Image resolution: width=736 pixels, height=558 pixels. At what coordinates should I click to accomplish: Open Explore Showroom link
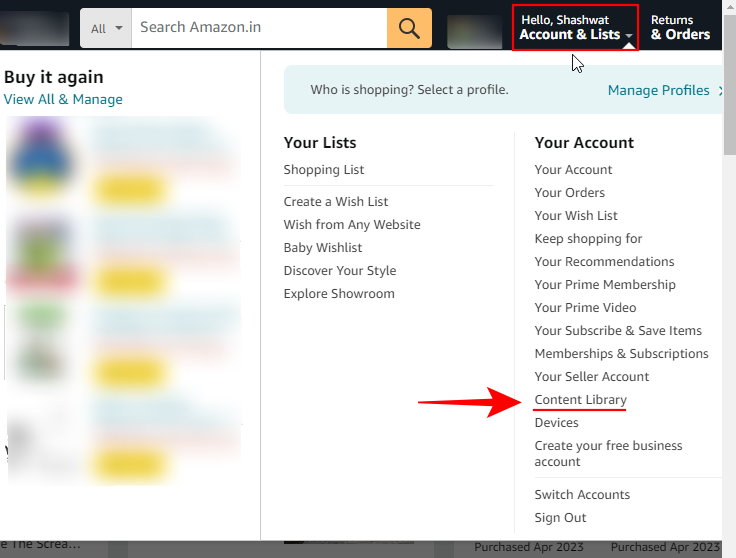[x=339, y=293]
